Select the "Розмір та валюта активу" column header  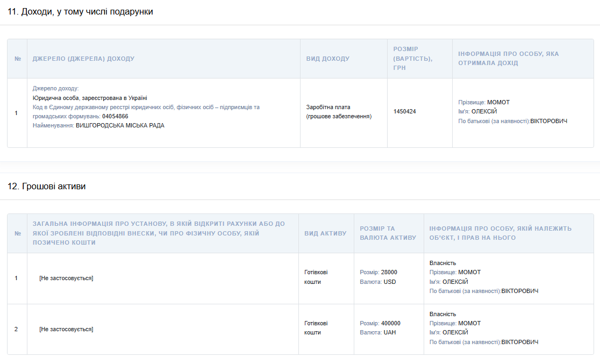pyautogui.click(x=388, y=233)
